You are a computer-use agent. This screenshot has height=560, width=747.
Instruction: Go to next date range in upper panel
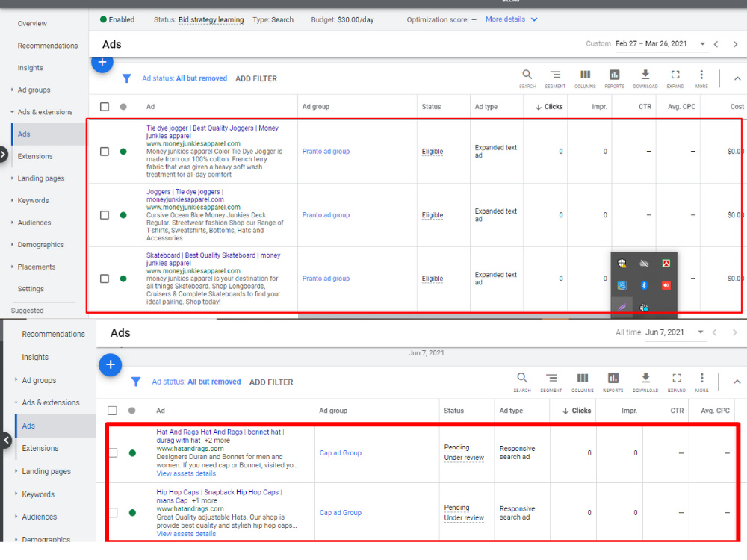click(x=735, y=44)
